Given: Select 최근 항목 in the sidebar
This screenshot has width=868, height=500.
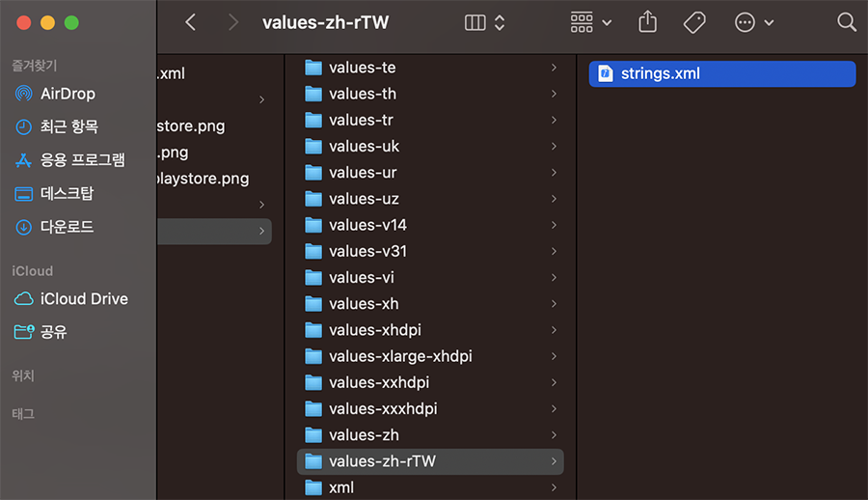Looking at the screenshot, I should point(68,126).
